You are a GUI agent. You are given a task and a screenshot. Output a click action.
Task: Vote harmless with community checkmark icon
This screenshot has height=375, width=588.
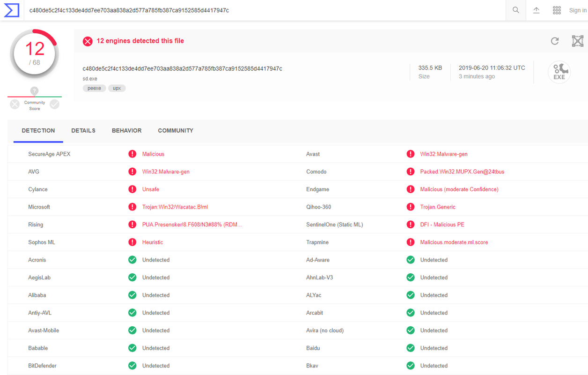[55, 104]
